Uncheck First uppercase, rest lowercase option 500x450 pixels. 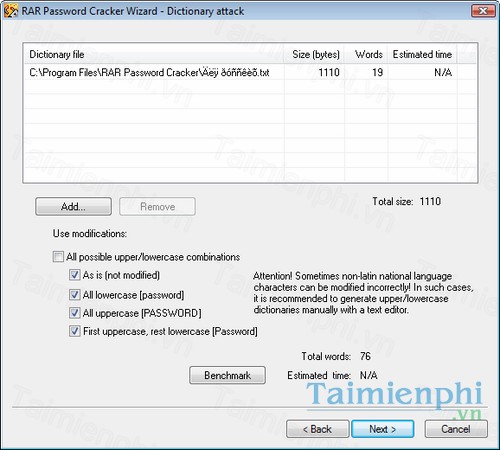[x=75, y=331]
